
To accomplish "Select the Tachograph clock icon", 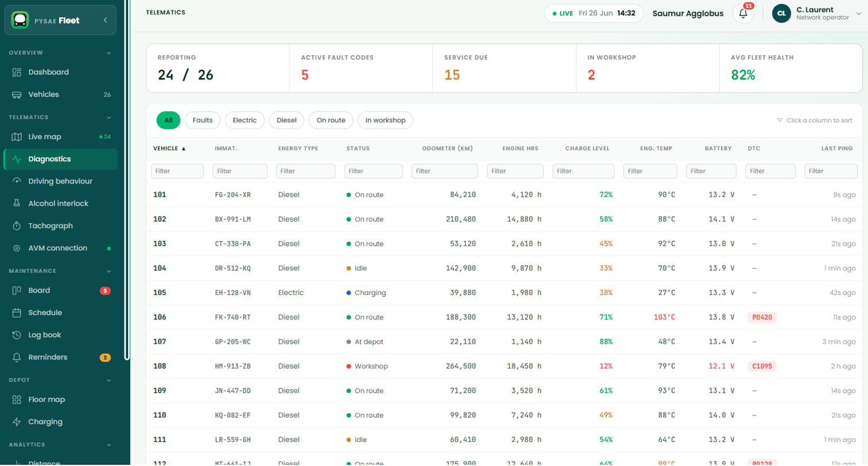I will pos(17,226).
